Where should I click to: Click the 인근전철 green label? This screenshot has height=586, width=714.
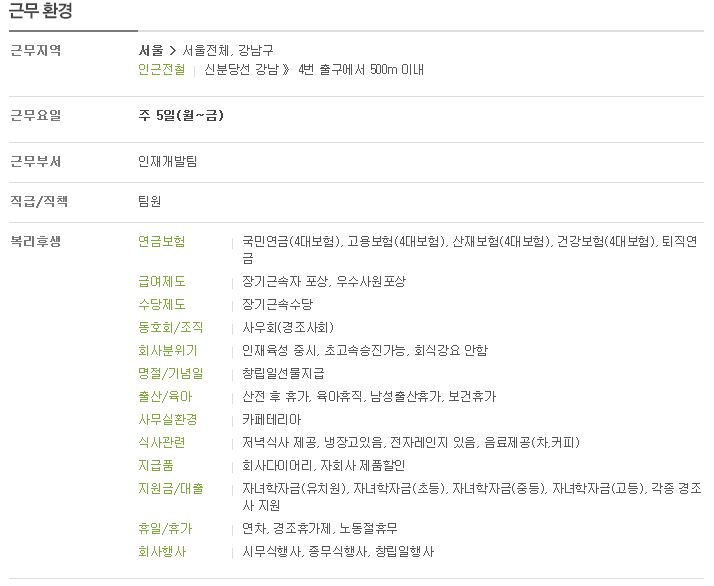click(162, 70)
